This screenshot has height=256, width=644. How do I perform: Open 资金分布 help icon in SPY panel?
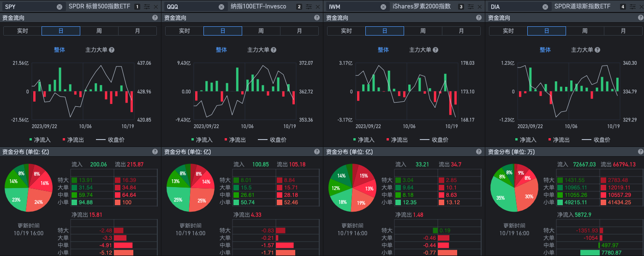(155, 151)
